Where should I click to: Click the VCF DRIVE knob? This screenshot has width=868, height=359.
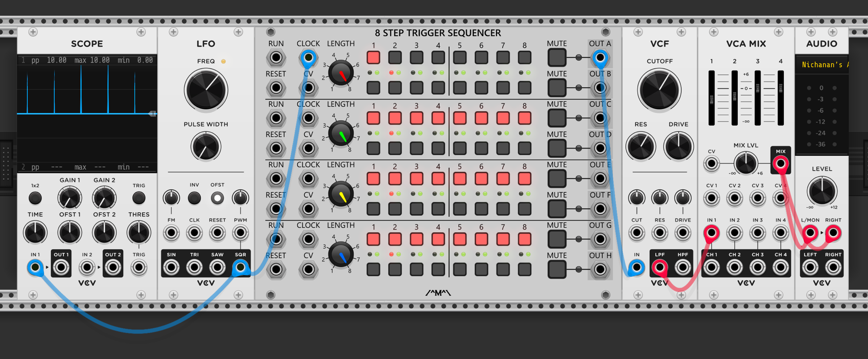tap(678, 147)
